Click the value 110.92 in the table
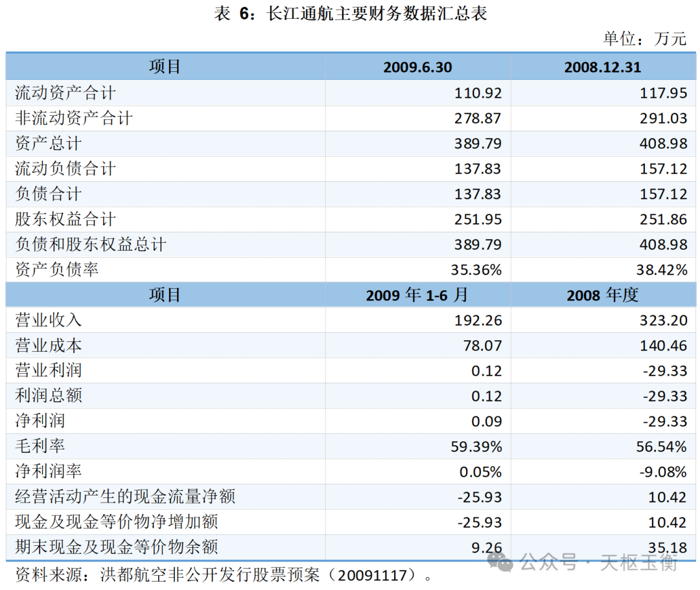 pos(478,93)
